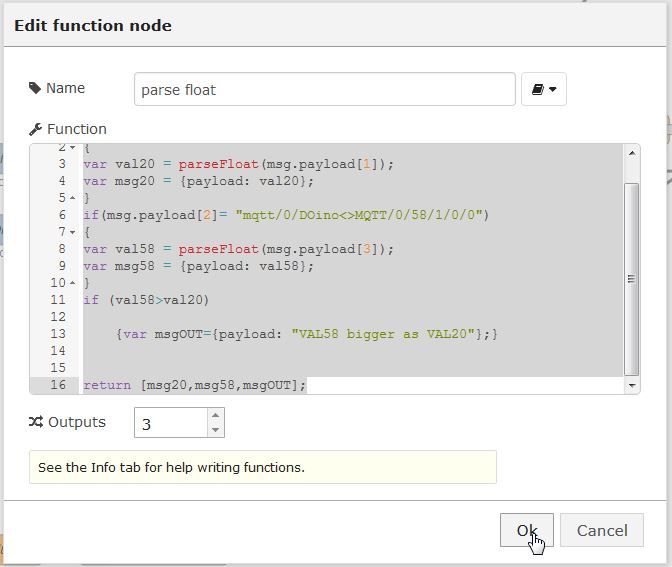Screen dimensions: 672x567
Task: Click the "VAL58 bigger as VAL20" string
Action: 385,334
